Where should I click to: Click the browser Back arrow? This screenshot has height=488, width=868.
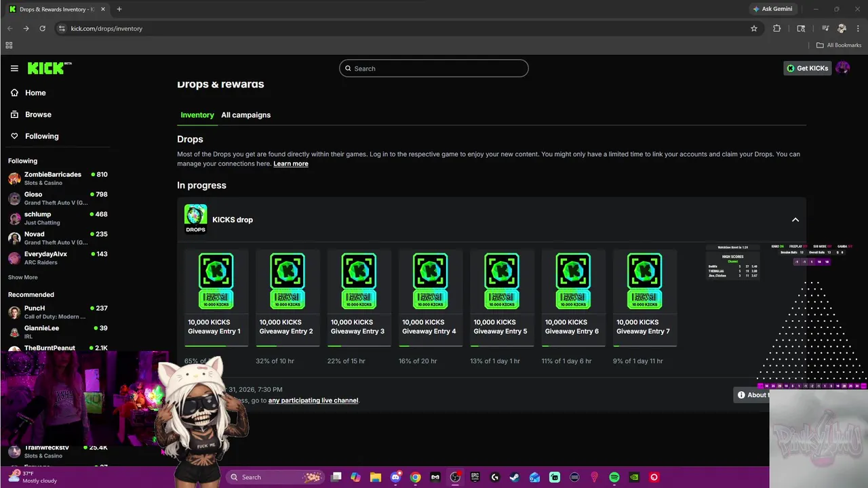click(9, 28)
